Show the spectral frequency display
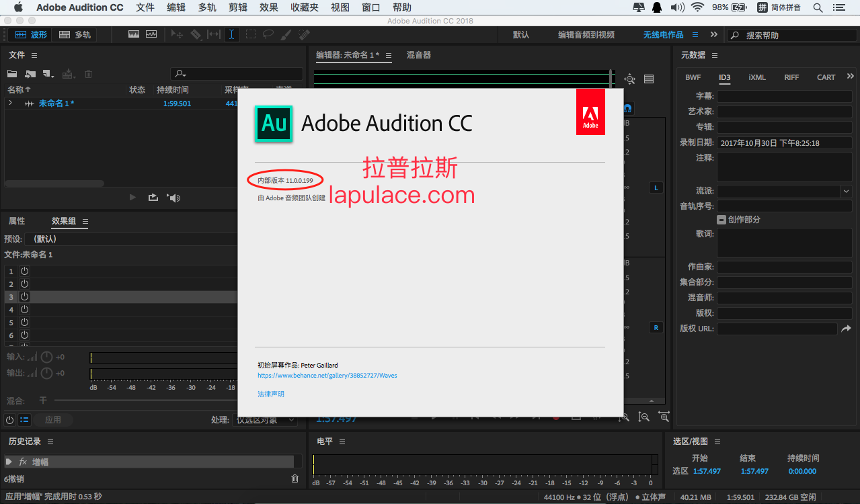The height and width of the screenshot is (504, 860). pos(133,34)
